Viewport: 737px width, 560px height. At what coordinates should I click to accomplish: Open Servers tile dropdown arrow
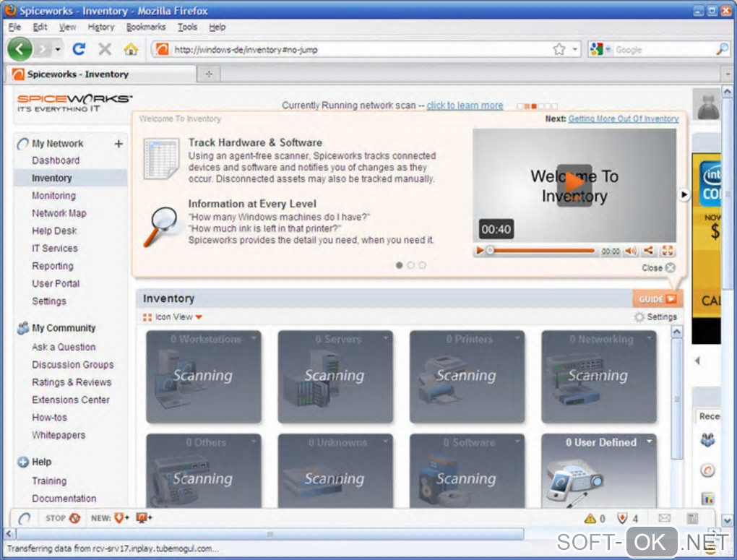pyautogui.click(x=385, y=338)
